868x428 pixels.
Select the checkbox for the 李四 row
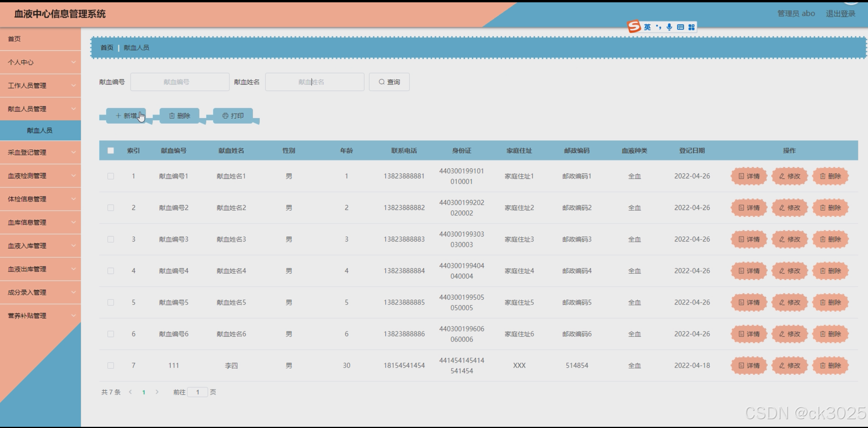[111, 366]
